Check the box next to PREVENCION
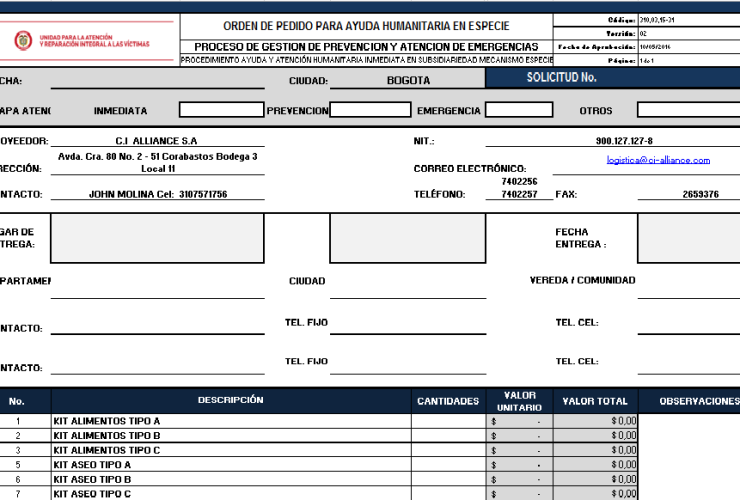 tap(370, 110)
